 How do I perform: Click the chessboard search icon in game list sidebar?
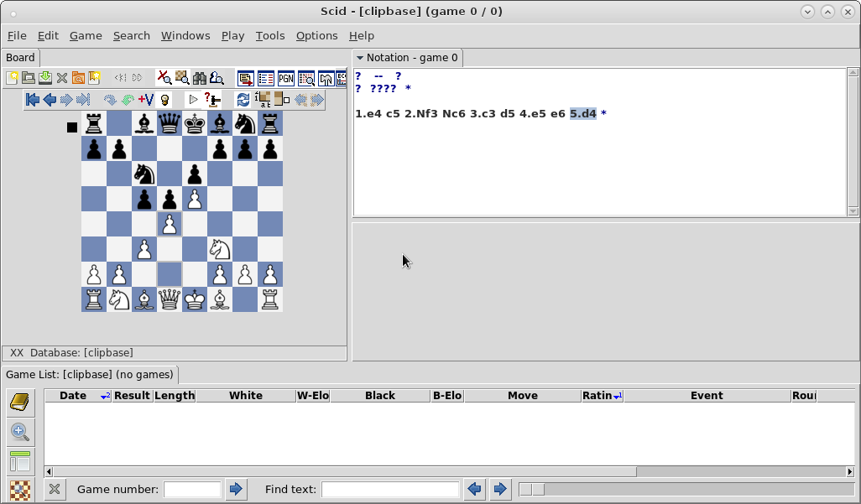[x=20, y=490]
